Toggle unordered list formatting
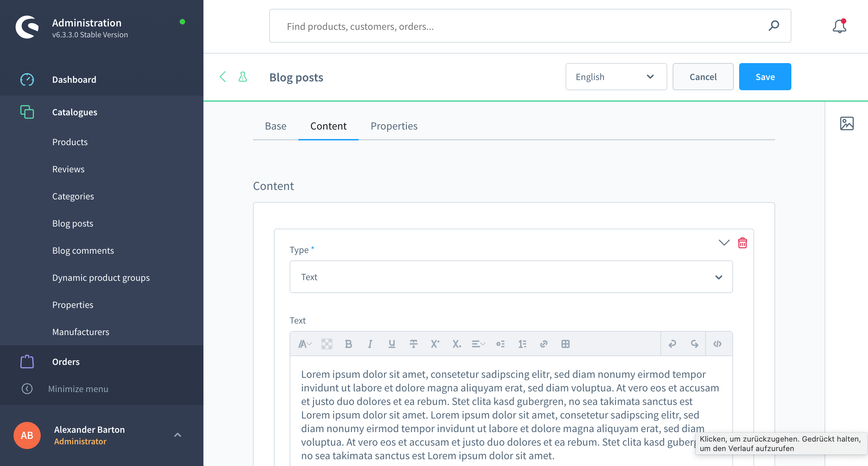The image size is (868, 466). click(x=500, y=344)
